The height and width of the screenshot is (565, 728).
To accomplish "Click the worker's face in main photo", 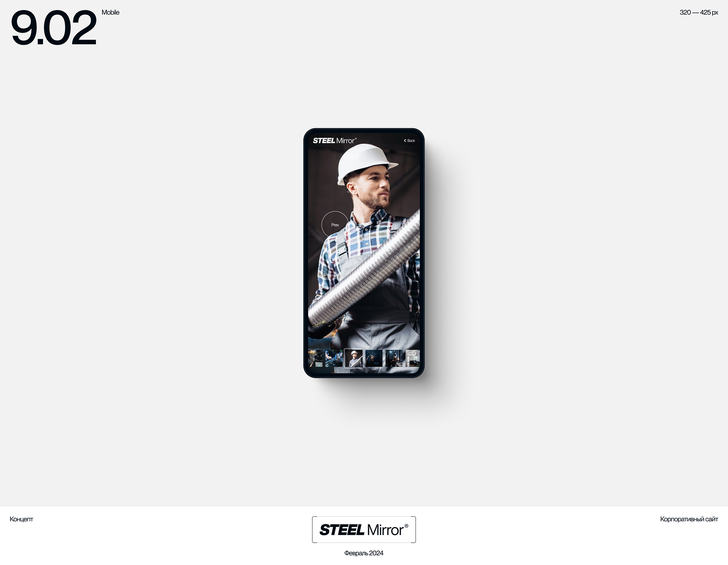I will tap(373, 190).
